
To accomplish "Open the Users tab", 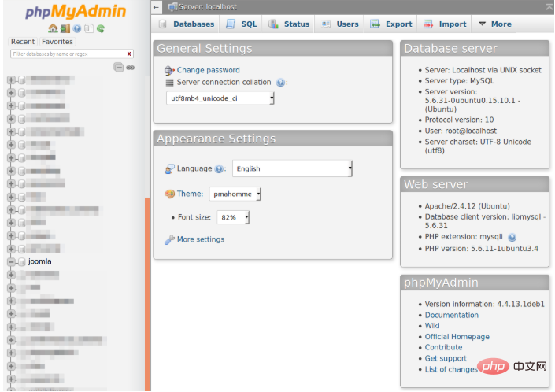I will pyautogui.click(x=339, y=24).
